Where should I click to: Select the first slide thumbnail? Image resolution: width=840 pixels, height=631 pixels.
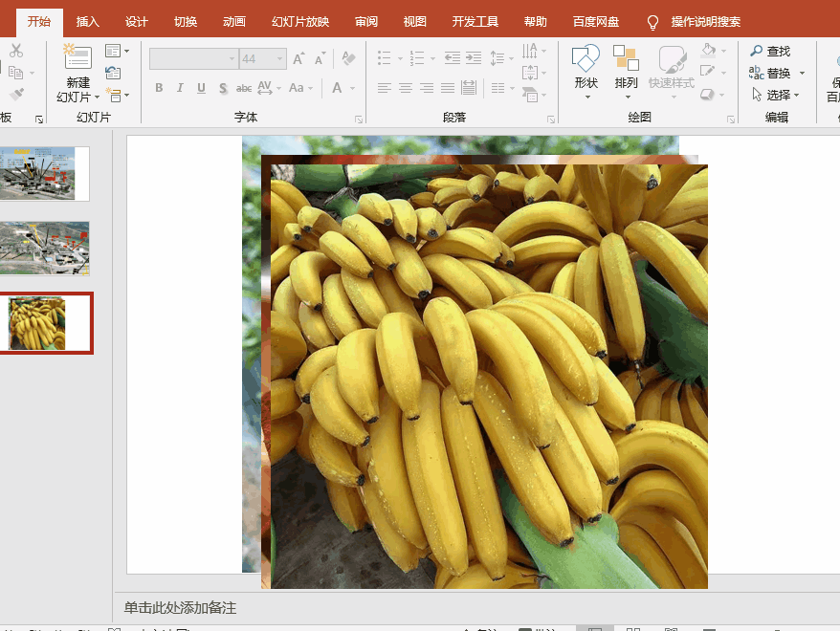coord(45,173)
